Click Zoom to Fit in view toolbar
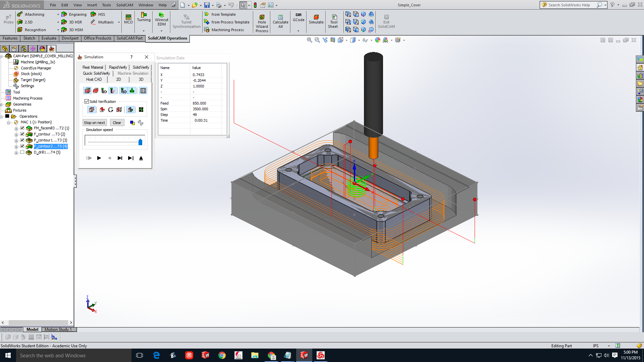 click(309, 40)
